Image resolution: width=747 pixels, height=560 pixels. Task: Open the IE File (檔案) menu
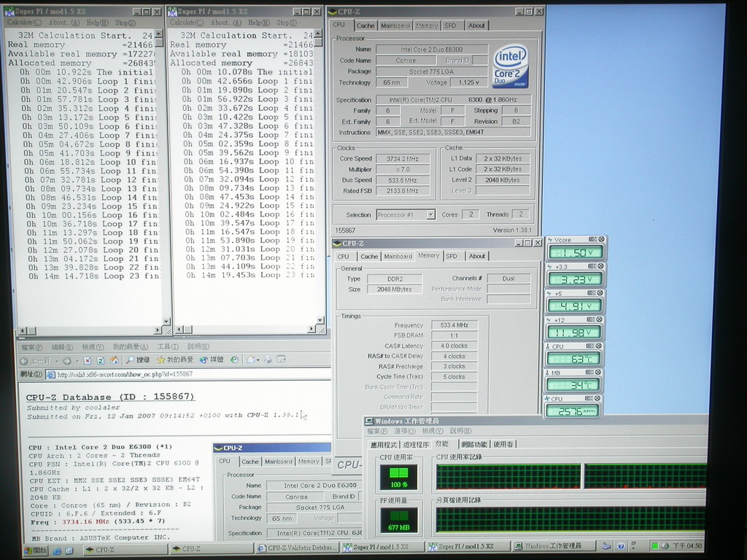click(32, 347)
